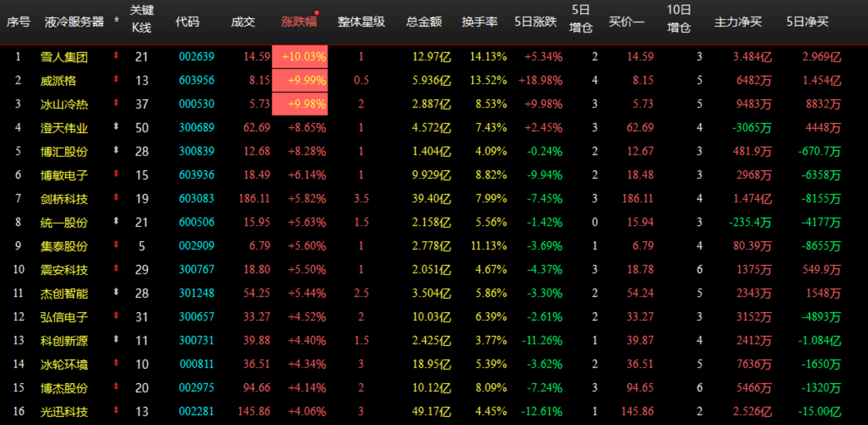Click the 5日增仓 column header

pos(581,18)
